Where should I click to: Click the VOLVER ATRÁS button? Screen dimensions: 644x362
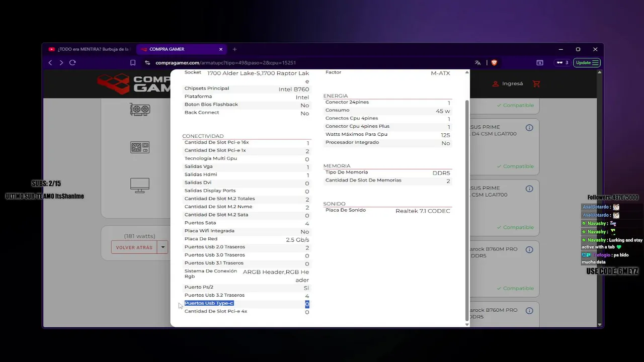pos(134,247)
